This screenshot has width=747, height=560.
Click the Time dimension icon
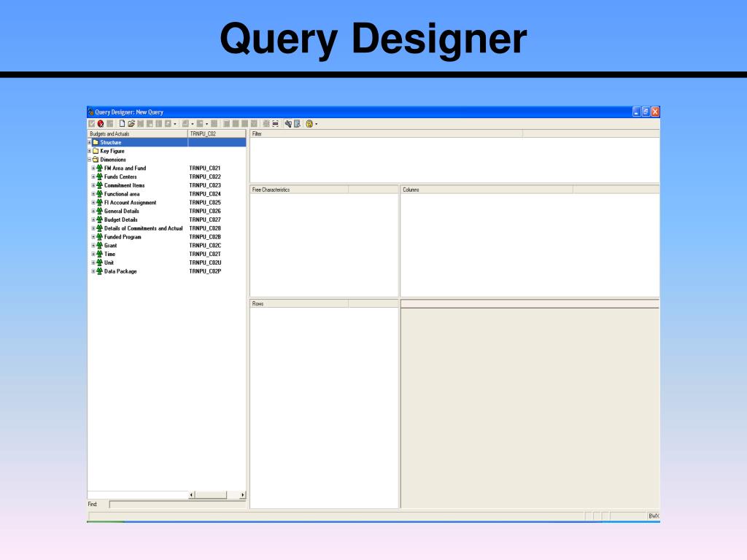point(99,254)
